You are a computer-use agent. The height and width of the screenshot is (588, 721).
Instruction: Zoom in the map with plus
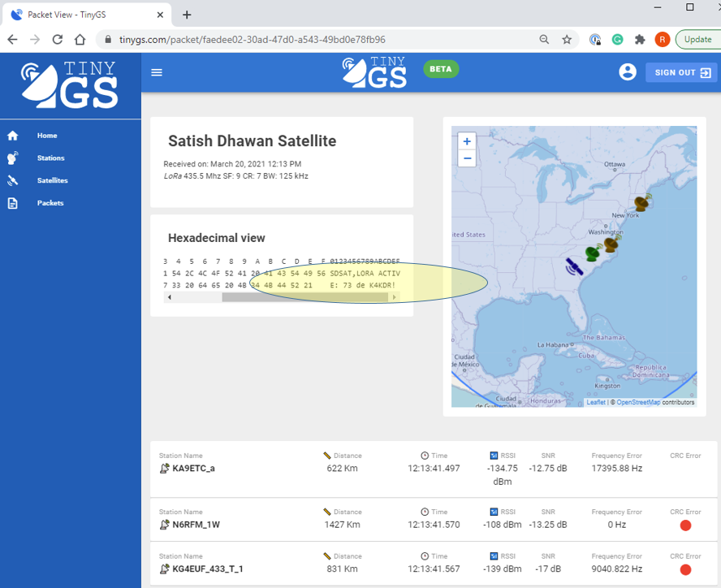467,141
